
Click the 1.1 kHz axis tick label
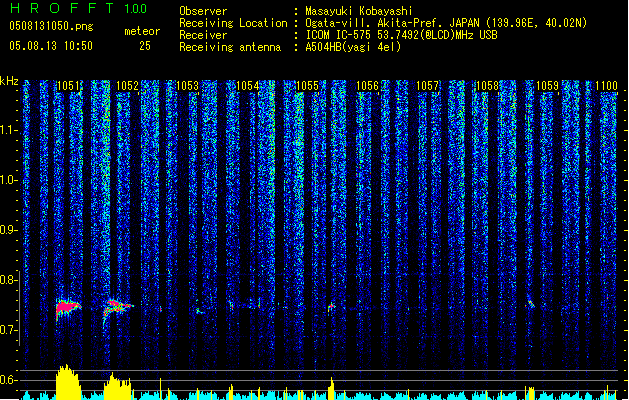8,130
